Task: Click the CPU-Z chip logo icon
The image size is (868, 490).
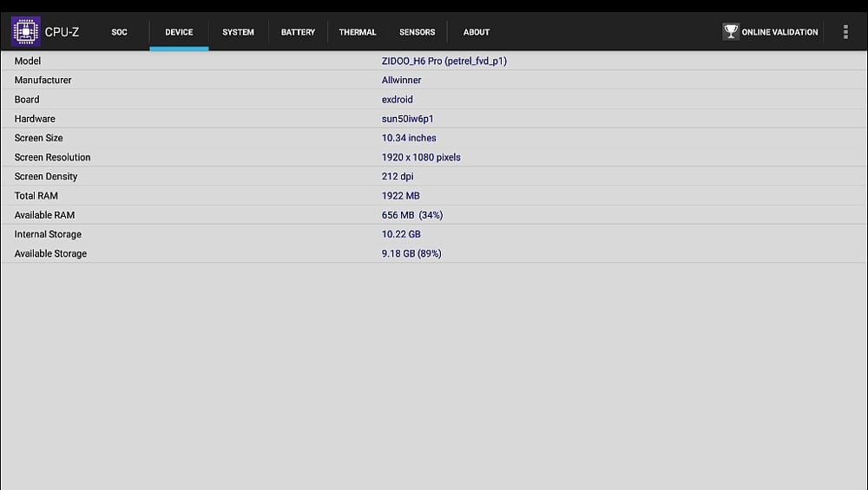Action: point(25,31)
